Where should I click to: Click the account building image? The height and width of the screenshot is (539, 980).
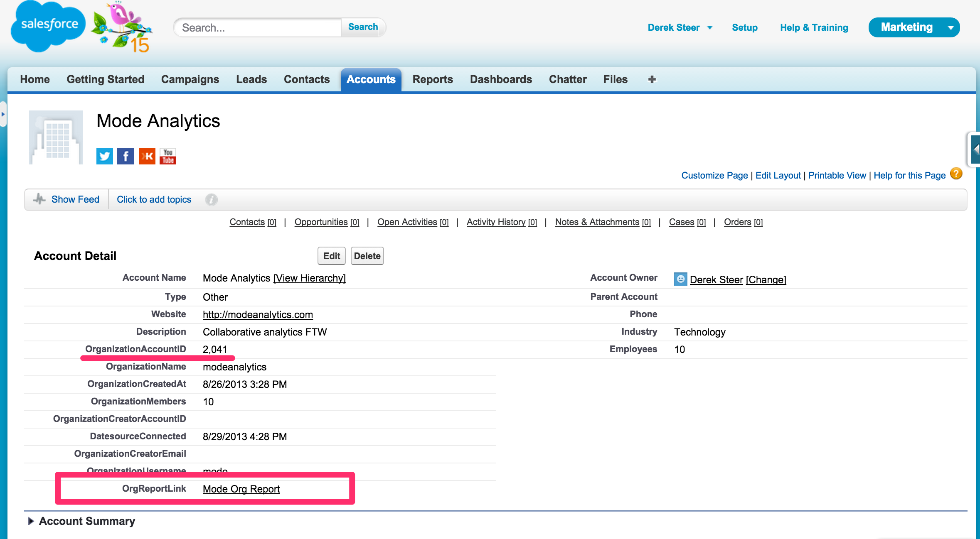56,137
